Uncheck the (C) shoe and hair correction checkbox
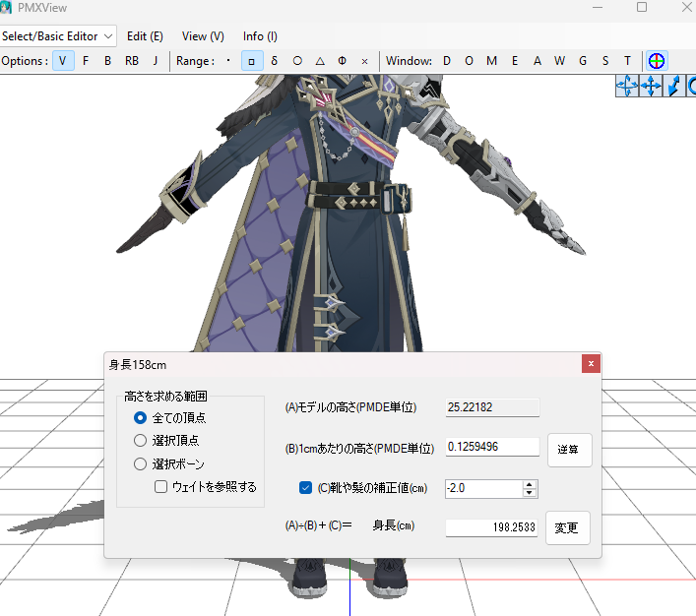The height and width of the screenshot is (616, 696). (305, 488)
